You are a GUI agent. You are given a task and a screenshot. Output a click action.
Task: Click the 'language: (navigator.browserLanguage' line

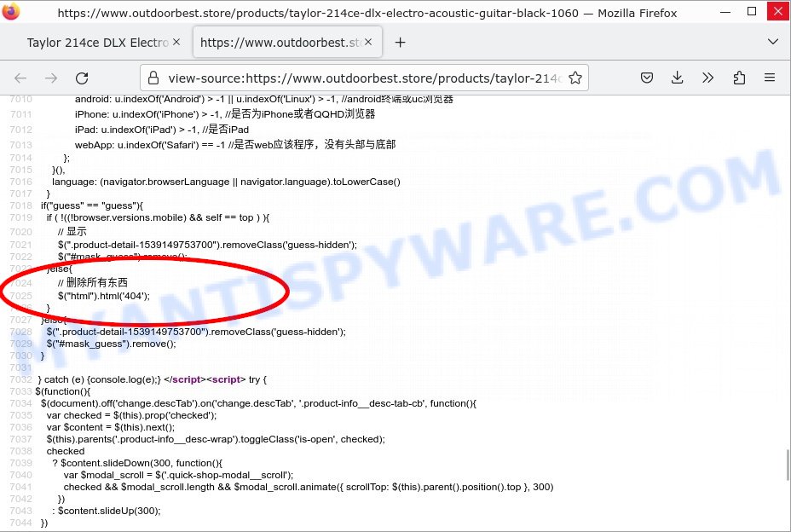[227, 182]
